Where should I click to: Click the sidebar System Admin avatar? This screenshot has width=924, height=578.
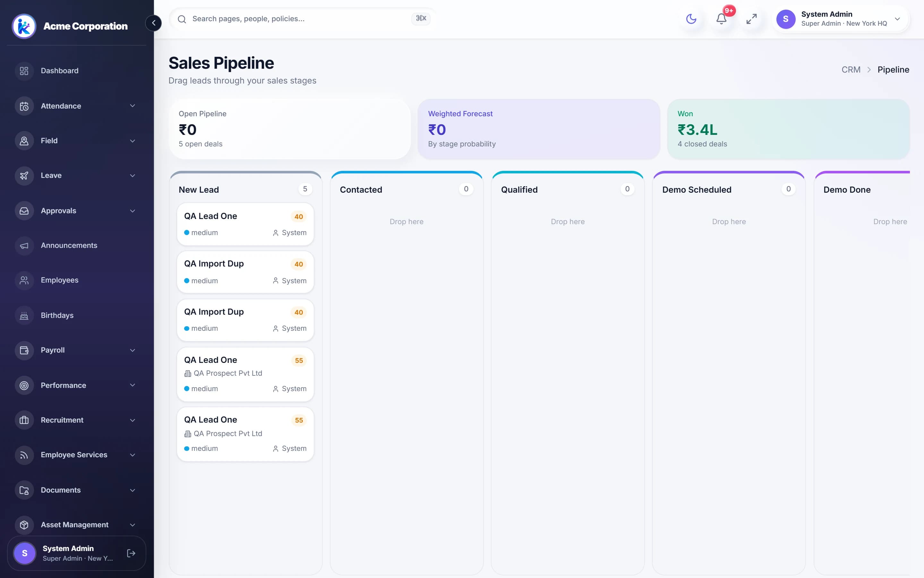(x=24, y=553)
